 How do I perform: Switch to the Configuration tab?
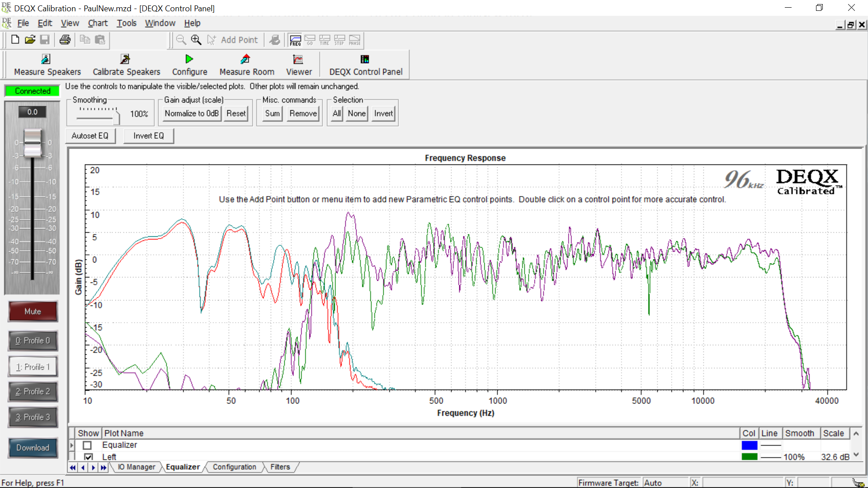tap(234, 467)
